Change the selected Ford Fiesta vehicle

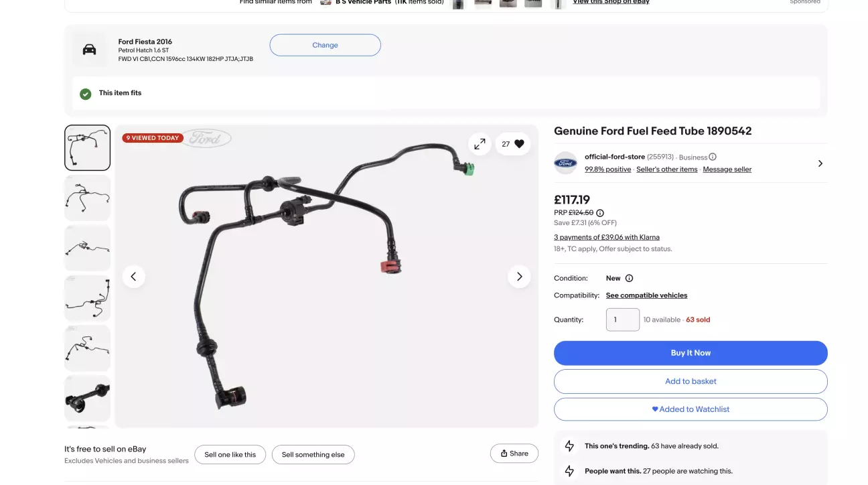[325, 45]
